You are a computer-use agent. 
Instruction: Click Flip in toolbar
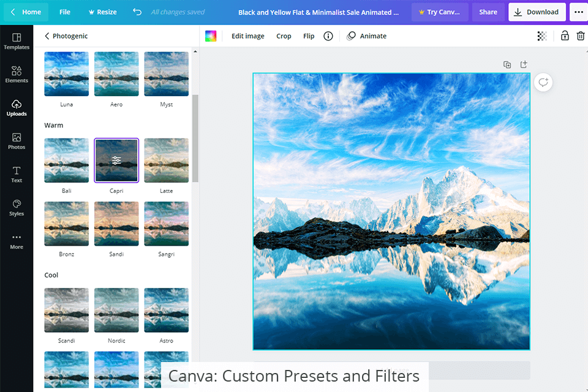pos(309,36)
